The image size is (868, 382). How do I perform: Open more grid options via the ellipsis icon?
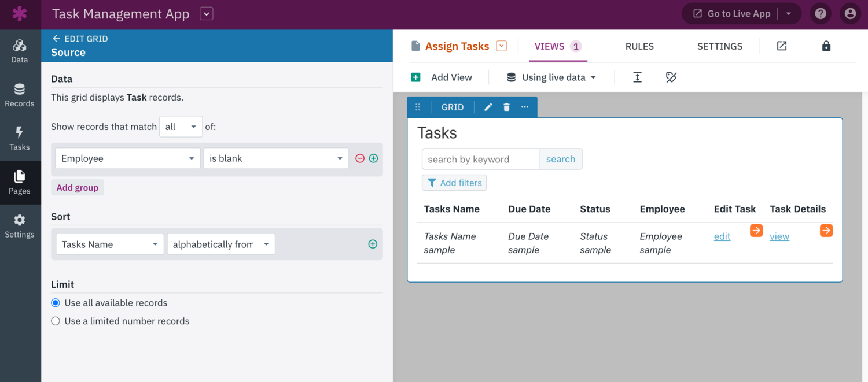(x=525, y=107)
